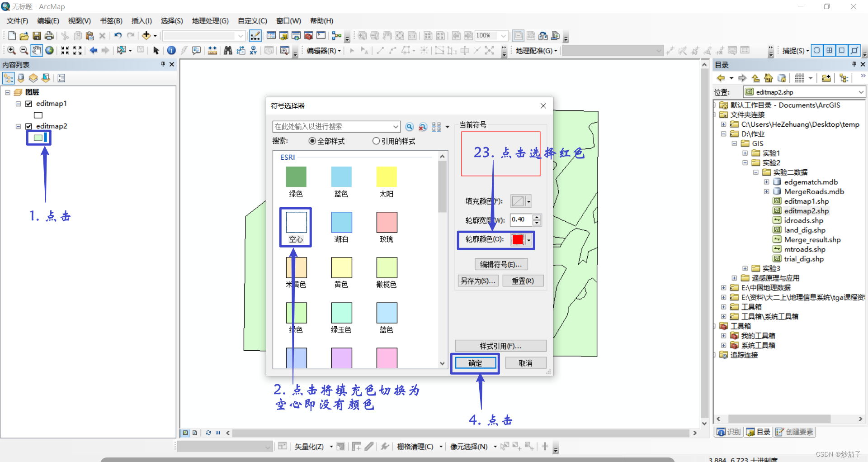Viewport: 868px width, 462px height.
Task: Open the symbol search dropdown
Action: click(x=396, y=127)
